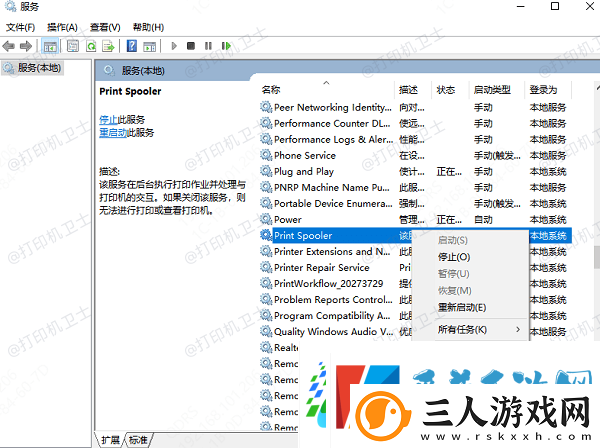
Task: Open the 操作(A) menu
Action: 62,27
